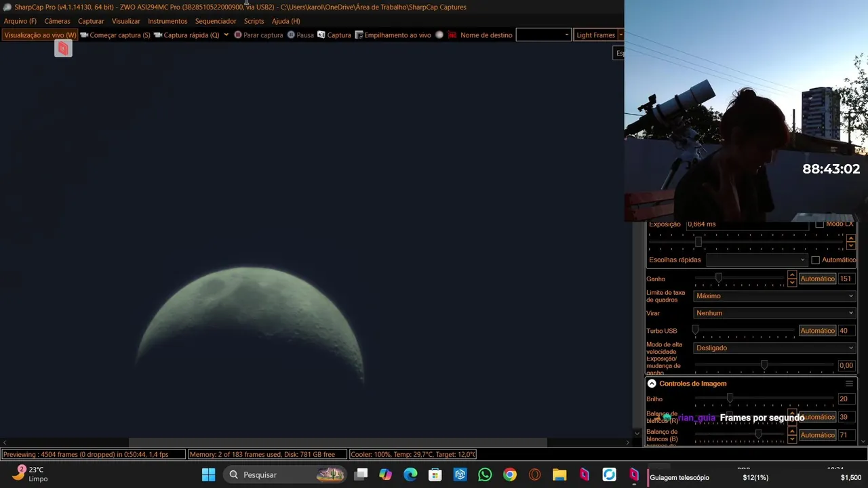Click the exposure slider handle

pyautogui.click(x=698, y=242)
